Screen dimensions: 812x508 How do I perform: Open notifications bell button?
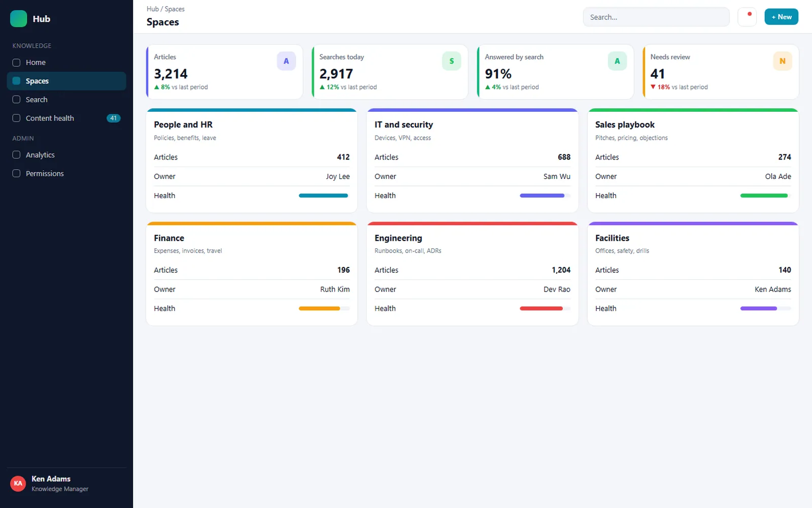point(747,17)
